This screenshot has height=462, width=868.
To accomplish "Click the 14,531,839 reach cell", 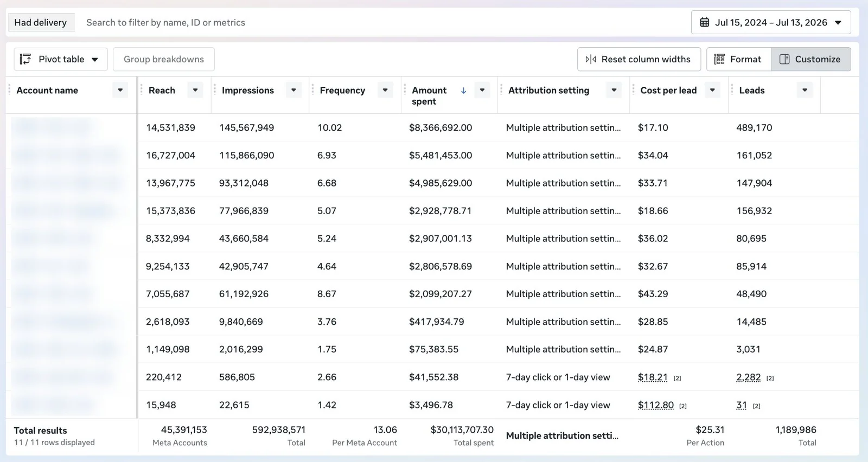I will point(170,127).
